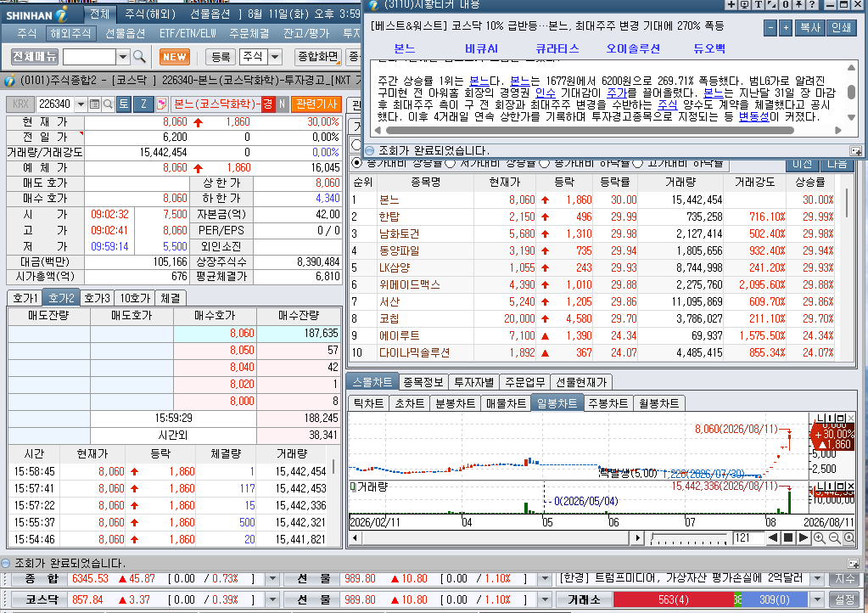Click the gray N badge
Screen dimensions: 868x613
(x=282, y=104)
